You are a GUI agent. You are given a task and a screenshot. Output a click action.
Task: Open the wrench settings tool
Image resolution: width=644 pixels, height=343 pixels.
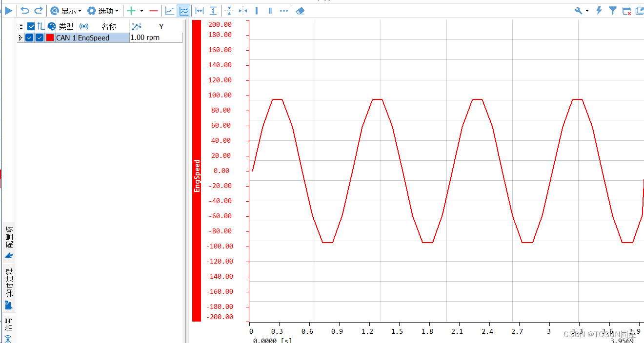tap(579, 10)
